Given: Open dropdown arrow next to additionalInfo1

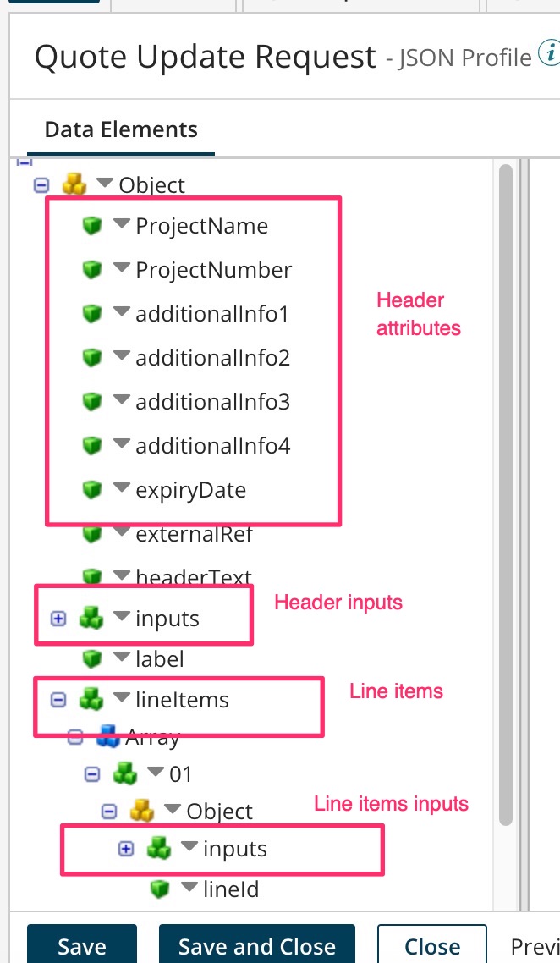Looking at the screenshot, I should coord(122,312).
